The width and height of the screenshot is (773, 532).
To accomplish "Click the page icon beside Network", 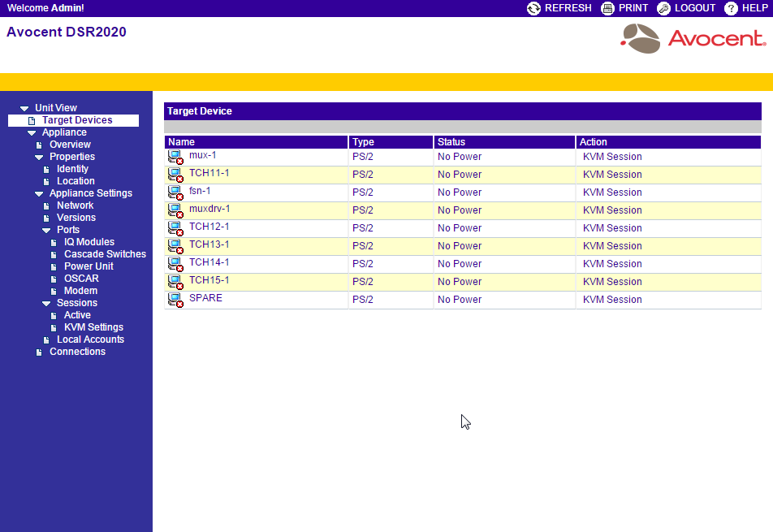I will pyautogui.click(x=46, y=205).
